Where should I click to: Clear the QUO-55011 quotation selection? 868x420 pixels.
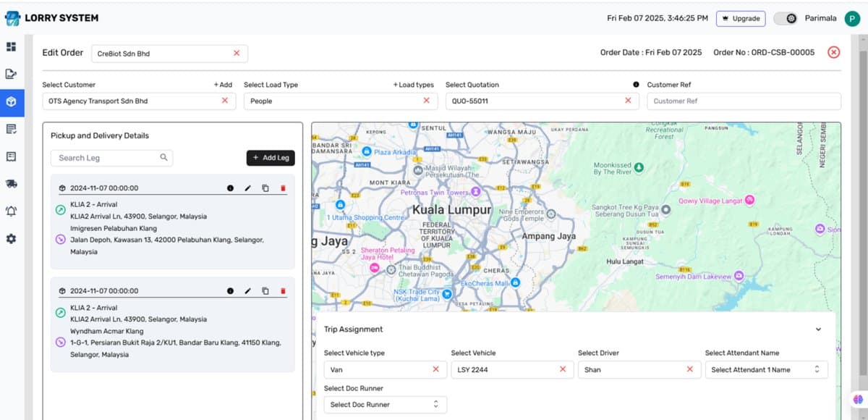pyautogui.click(x=628, y=101)
